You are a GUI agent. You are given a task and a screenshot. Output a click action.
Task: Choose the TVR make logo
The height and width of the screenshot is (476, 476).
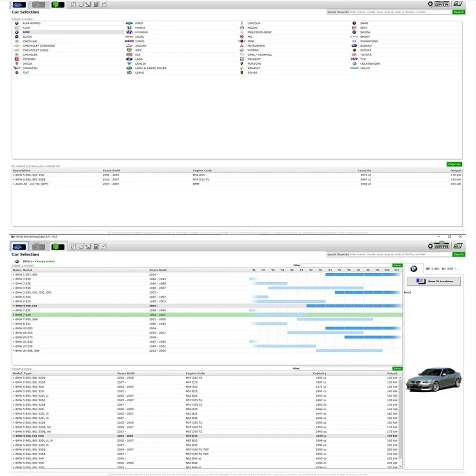coord(354,59)
